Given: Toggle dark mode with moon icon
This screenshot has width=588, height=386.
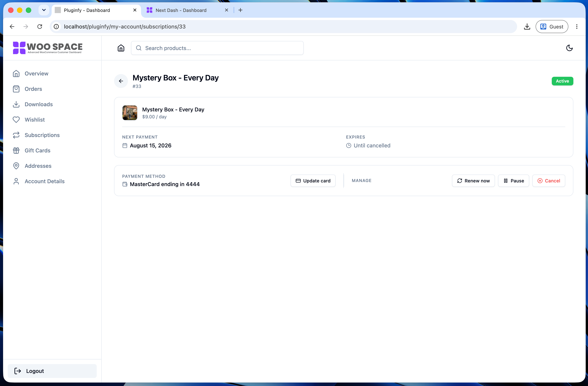Looking at the screenshot, I should tap(569, 48).
